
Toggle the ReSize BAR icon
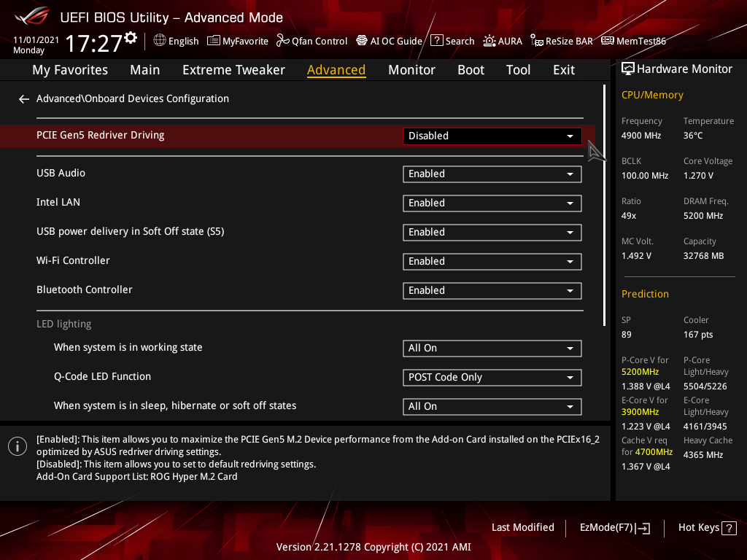[x=537, y=41]
